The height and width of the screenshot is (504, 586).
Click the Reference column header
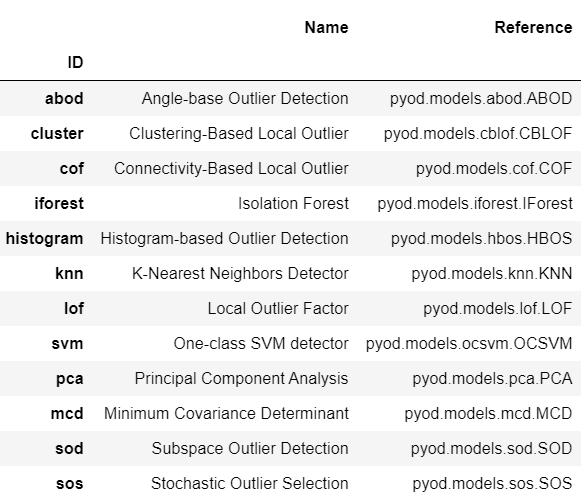[533, 28]
